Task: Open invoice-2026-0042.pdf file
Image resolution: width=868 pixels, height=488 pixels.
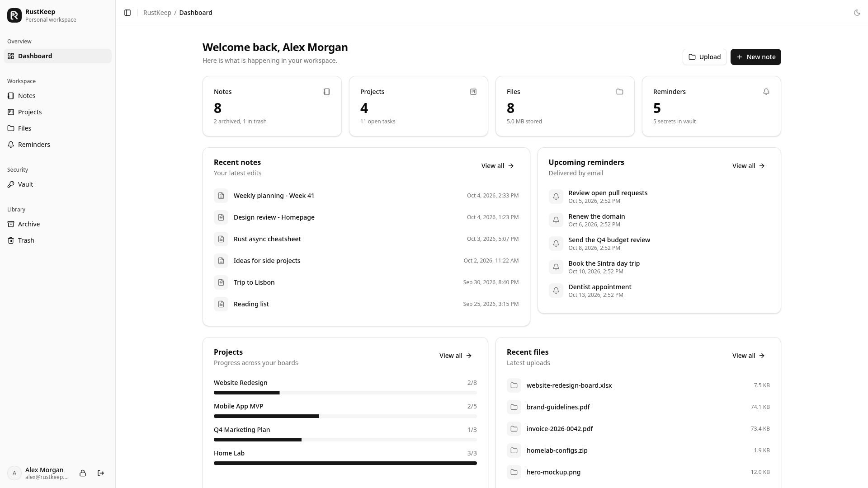Action: 638,429
